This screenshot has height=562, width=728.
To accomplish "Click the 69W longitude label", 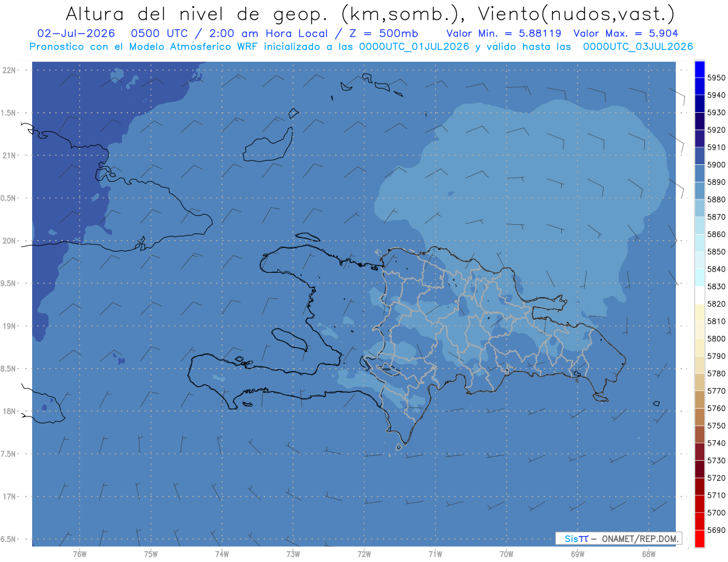I will pyautogui.click(x=578, y=554).
